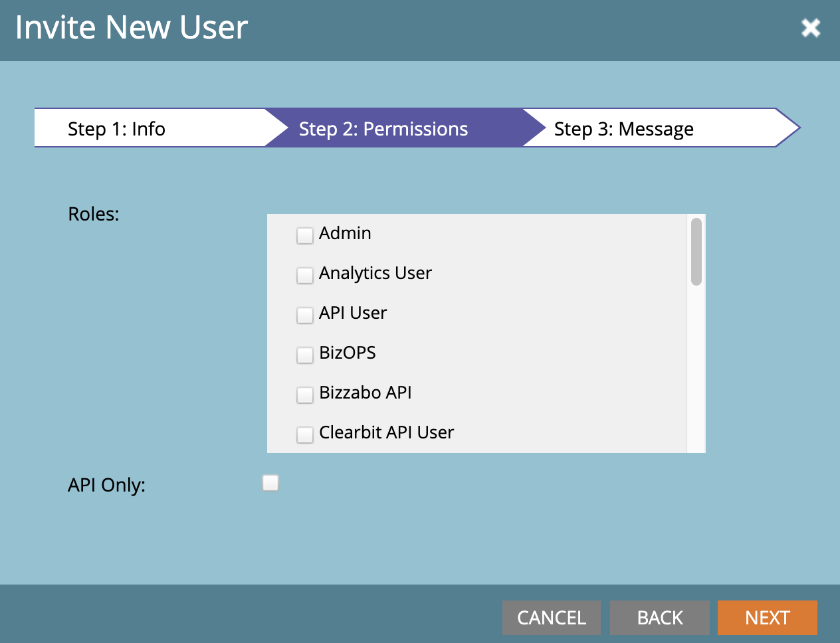The width and height of the screenshot is (840, 643).
Task: Click the BACK button
Action: click(x=660, y=618)
